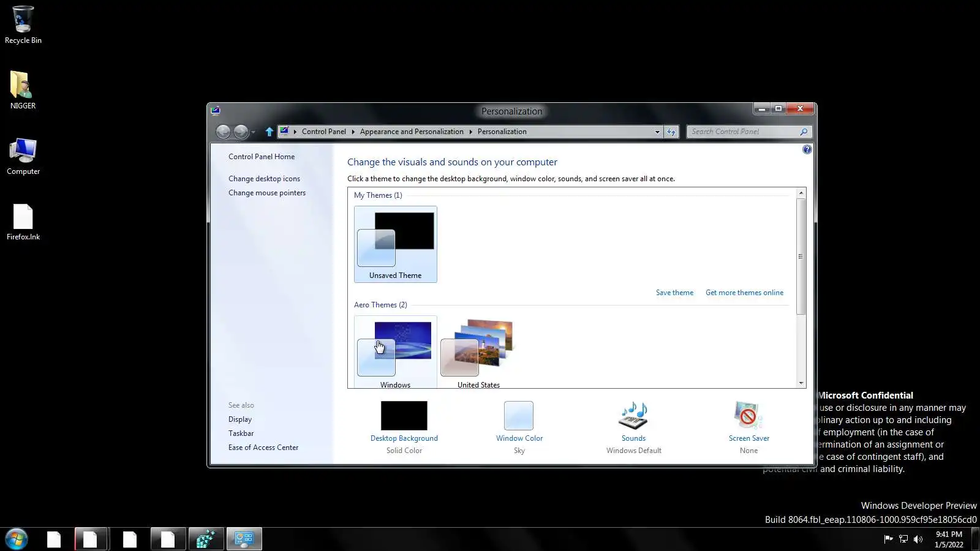Click the Show desktop button on taskbar

976,539
